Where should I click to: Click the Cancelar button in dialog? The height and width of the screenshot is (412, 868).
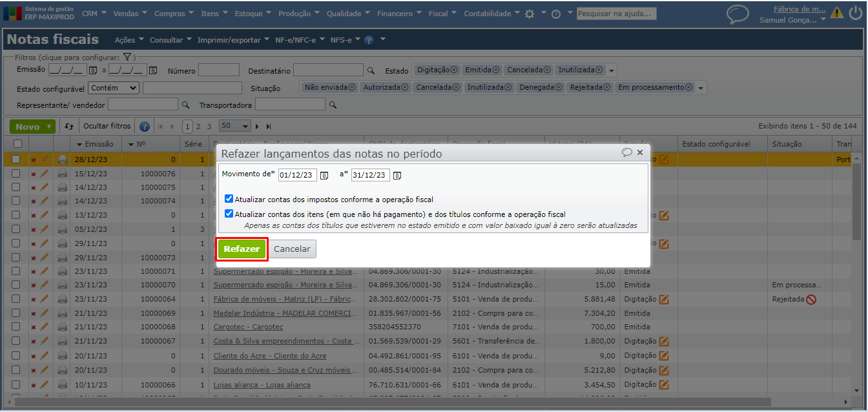[x=293, y=249]
